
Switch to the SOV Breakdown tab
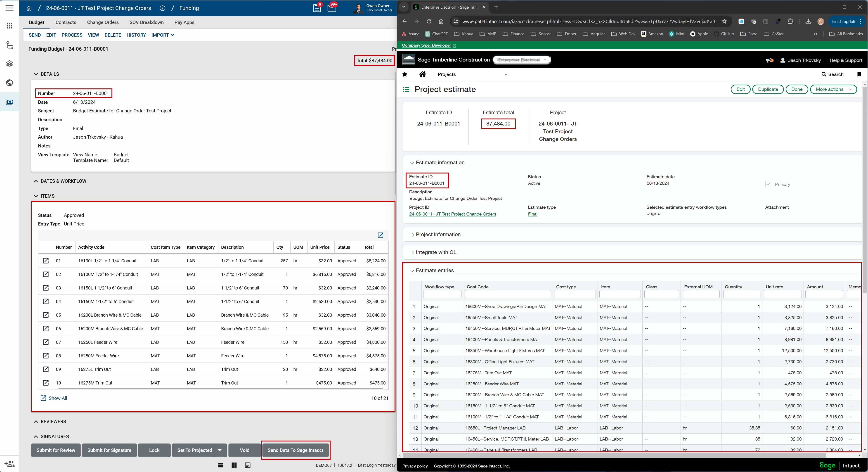(x=147, y=22)
